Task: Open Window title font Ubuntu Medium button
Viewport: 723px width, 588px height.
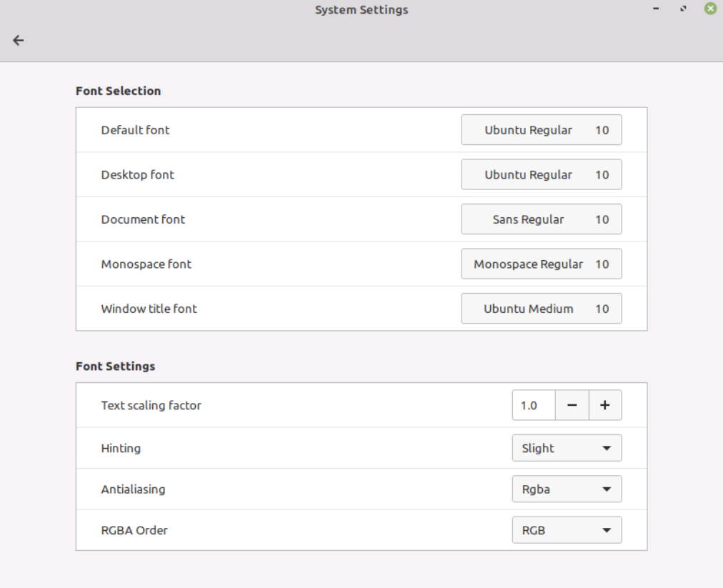Action: [541, 309]
